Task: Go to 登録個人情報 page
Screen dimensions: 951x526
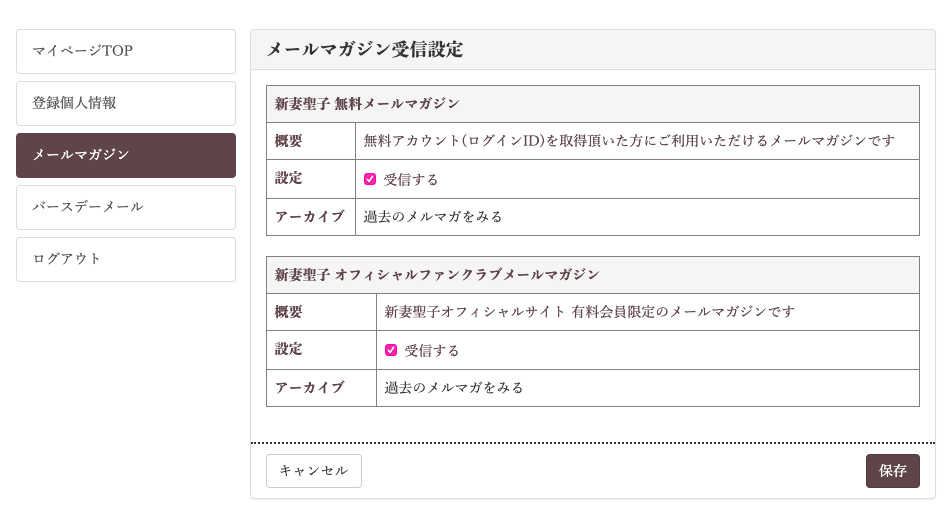Action: coord(126,104)
